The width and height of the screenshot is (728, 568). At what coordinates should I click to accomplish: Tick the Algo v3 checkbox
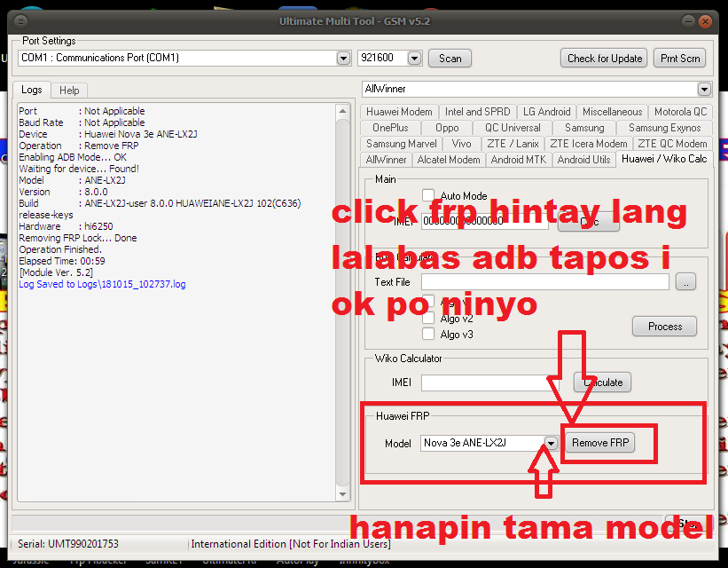tap(428, 334)
